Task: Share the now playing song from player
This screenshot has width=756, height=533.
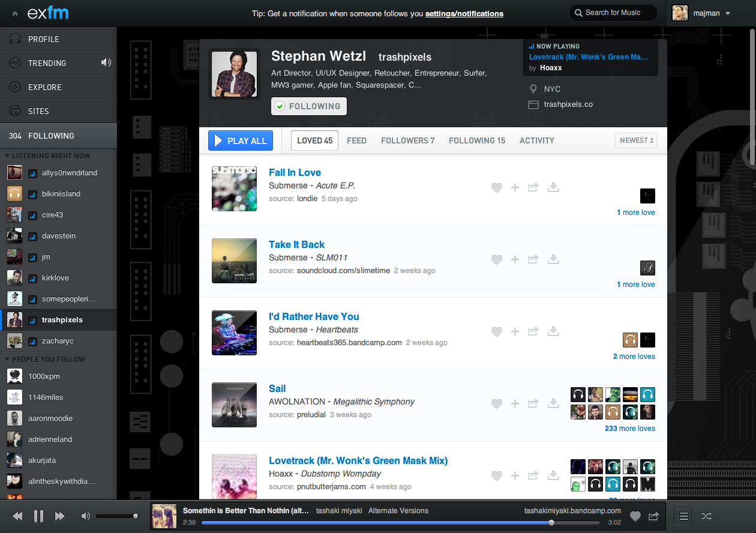Action: (x=654, y=516)
